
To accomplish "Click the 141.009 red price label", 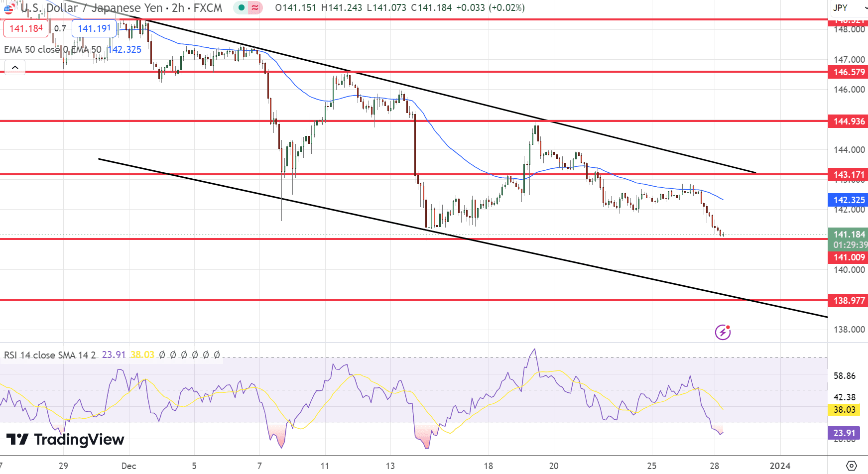I will coord(849,257).
